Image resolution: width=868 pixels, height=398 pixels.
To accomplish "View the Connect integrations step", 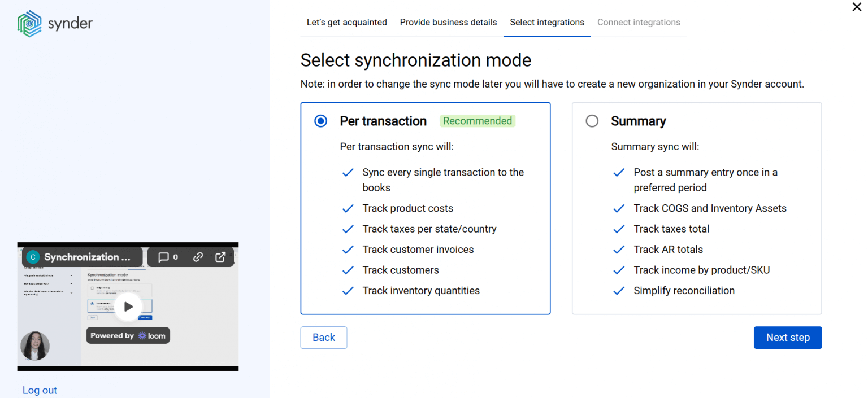I will pyautogui.click(x=639, y=22).
